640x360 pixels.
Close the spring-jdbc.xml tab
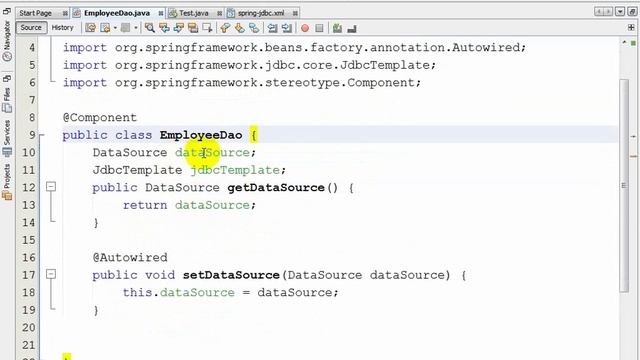[x=295, y=13]
